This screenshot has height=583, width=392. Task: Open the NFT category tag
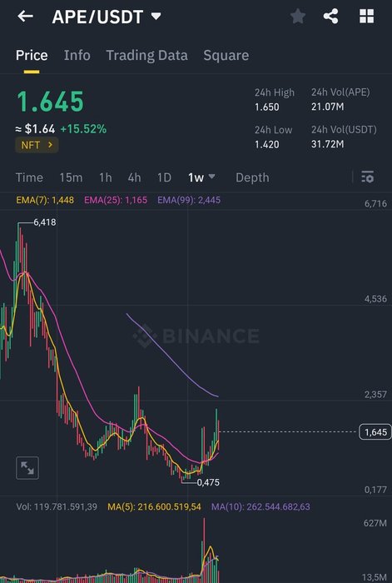point(37,145)
